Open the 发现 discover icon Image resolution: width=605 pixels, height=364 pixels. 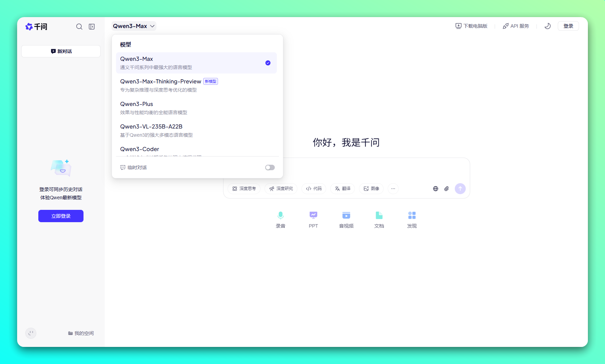pos(412,215)
